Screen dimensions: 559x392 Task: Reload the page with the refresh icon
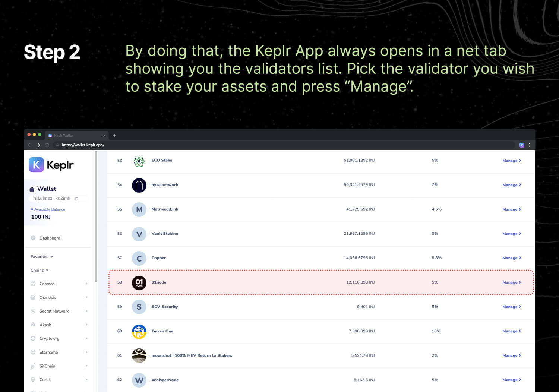point(47,145)
